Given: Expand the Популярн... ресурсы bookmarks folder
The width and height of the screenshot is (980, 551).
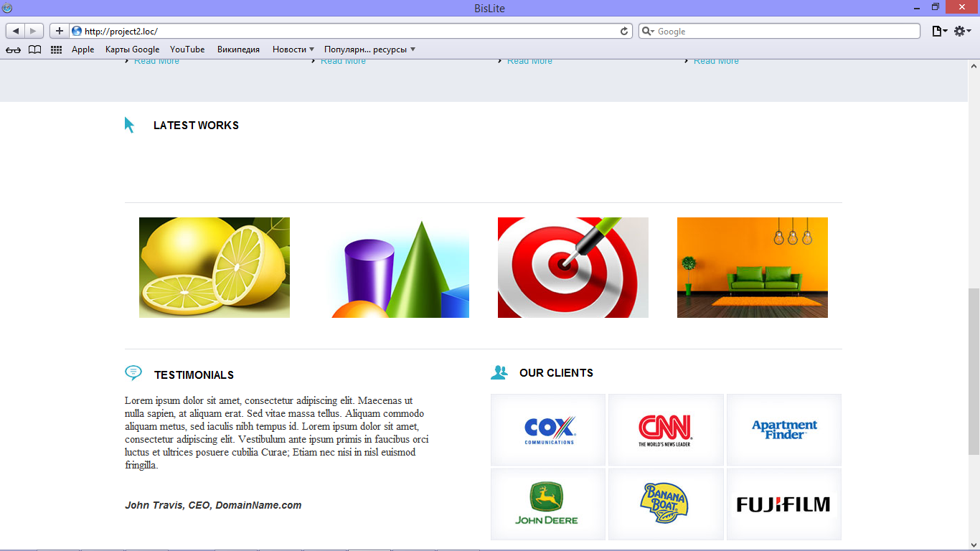Looking at the screenshot, I should tap(369, 50).
